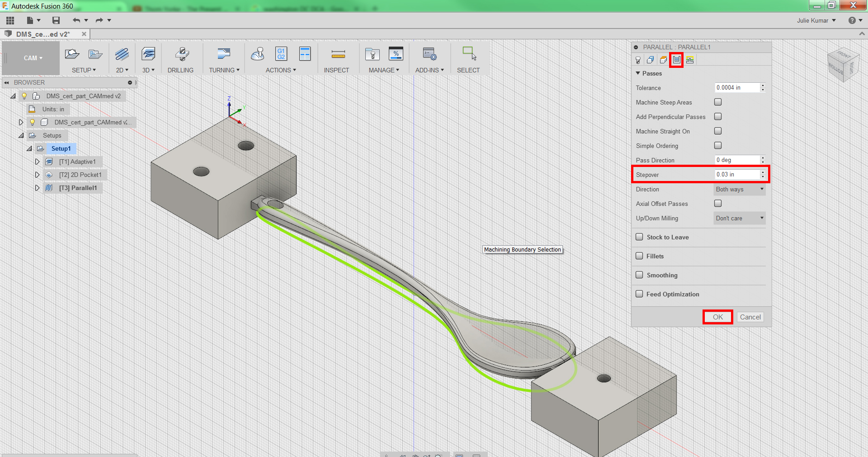
Task: Collapse the Passes section
Action: click(x=638, y=73)
